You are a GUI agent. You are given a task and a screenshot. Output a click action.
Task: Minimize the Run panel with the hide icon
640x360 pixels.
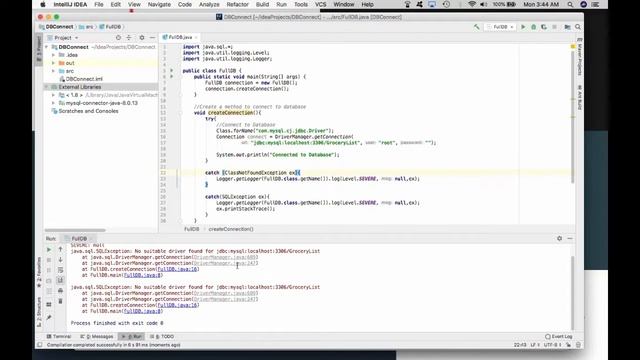coord(570,238)
